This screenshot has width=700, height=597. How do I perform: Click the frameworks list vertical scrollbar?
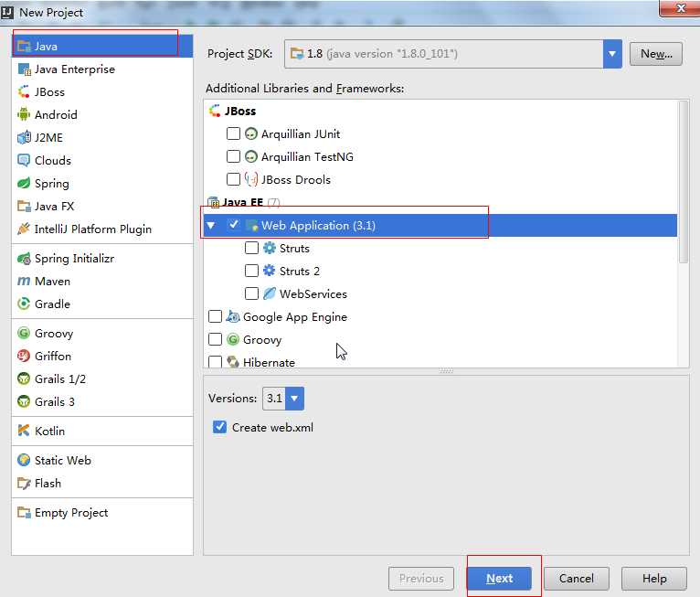[x=683, y=182]
